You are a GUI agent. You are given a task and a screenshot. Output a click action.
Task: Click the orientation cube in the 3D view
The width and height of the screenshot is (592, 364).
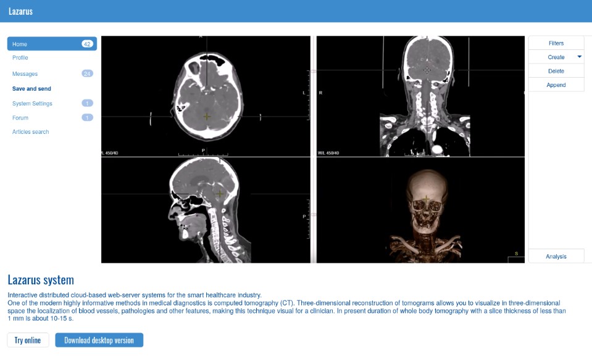pos(515,254)
